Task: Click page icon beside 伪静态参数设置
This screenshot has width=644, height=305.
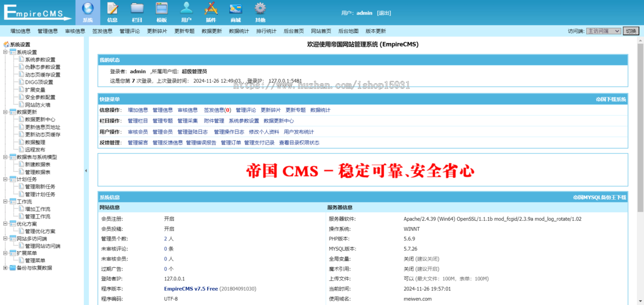Action: (x=21, y=67)
